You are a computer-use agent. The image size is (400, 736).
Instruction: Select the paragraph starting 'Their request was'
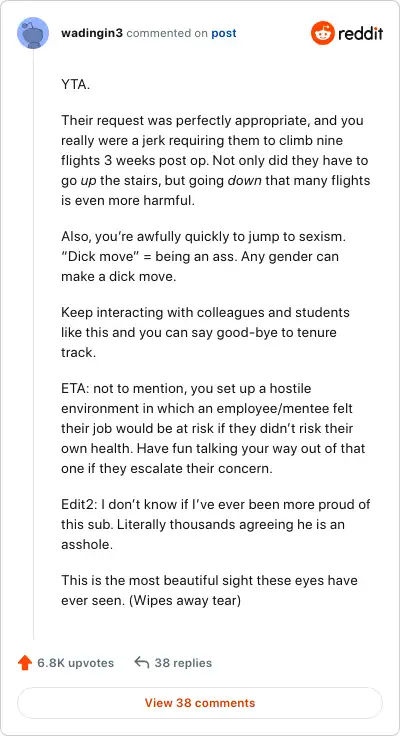[x=216, y=161]
